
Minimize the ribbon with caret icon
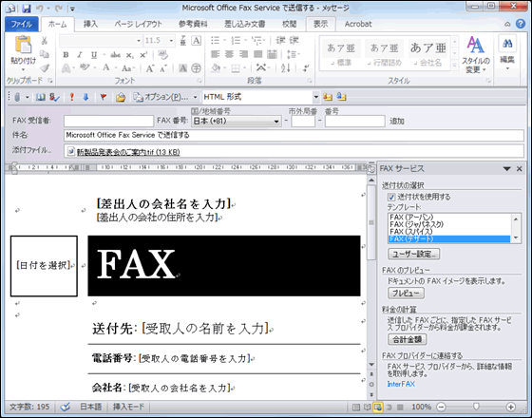pos(507,24)
